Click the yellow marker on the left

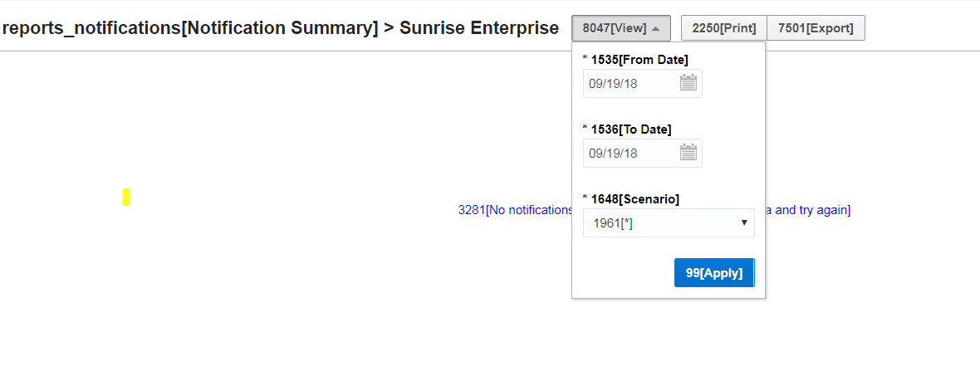126,197
